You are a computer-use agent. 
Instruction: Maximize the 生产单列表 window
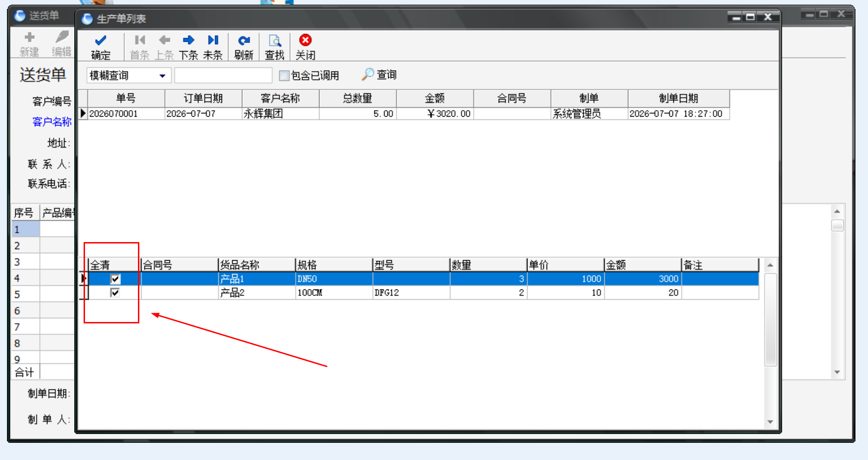(751, 17)
